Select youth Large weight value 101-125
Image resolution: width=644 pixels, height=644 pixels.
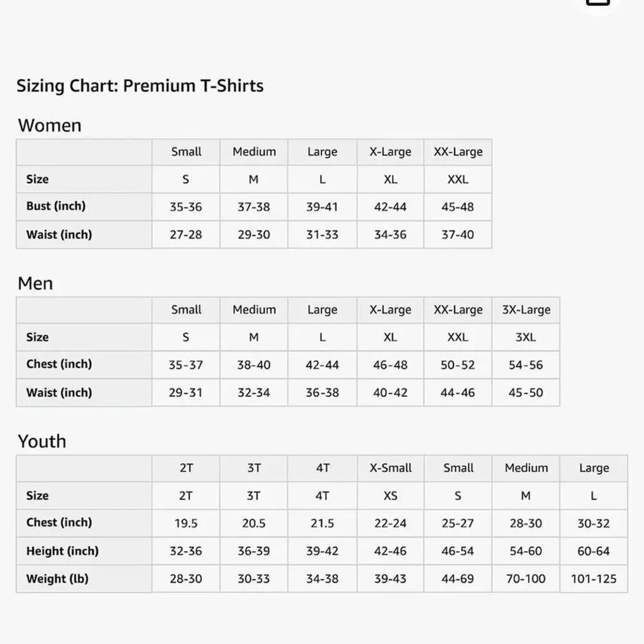(x=594, y=579)
